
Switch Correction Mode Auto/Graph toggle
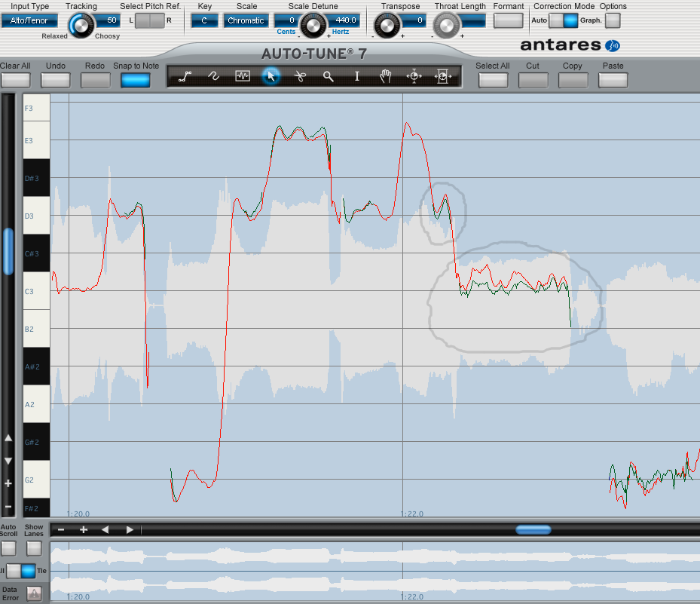(564, 20)
